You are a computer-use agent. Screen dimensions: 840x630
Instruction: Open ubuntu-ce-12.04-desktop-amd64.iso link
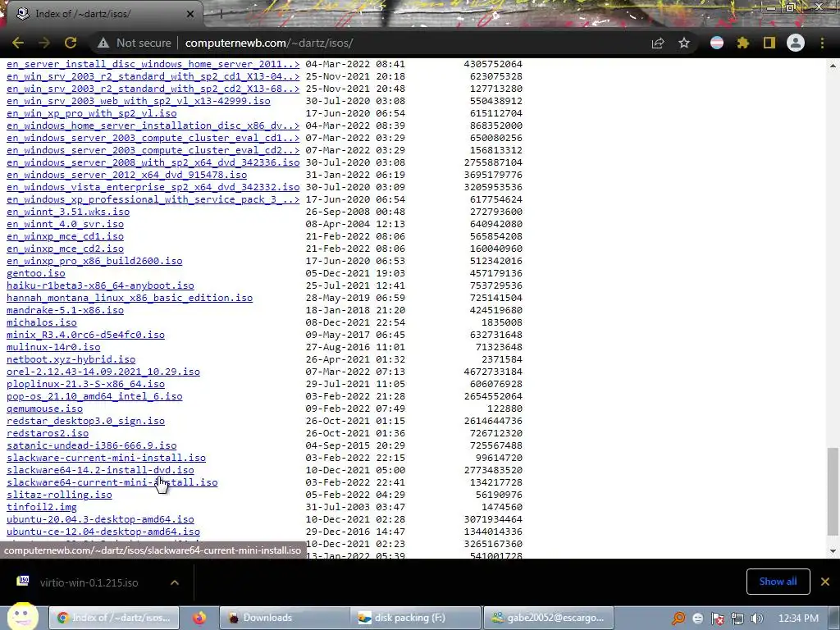click(x=103, y=532)
